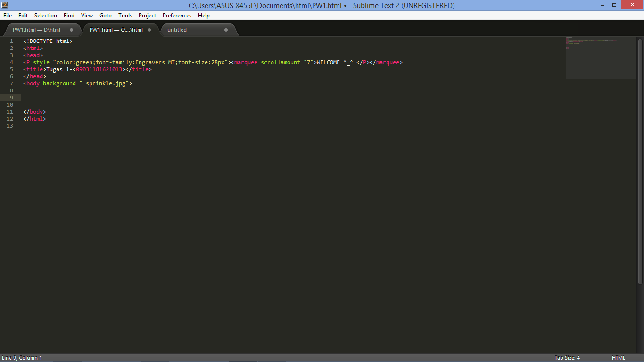Open the Project menu

point(147,15)
